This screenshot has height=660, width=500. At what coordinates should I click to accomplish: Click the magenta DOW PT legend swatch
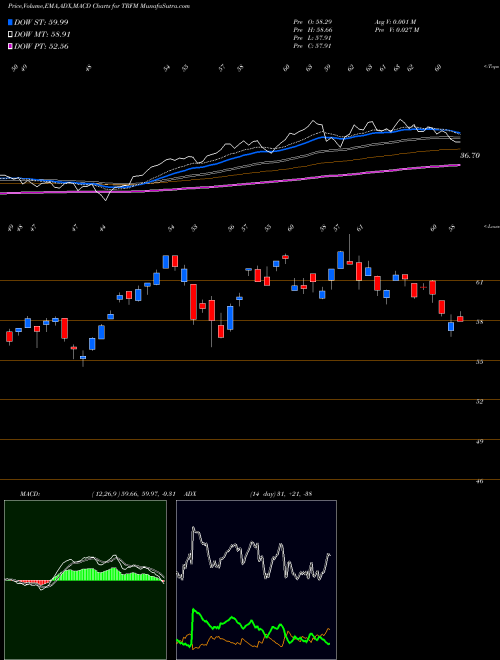tap(10, 46)
